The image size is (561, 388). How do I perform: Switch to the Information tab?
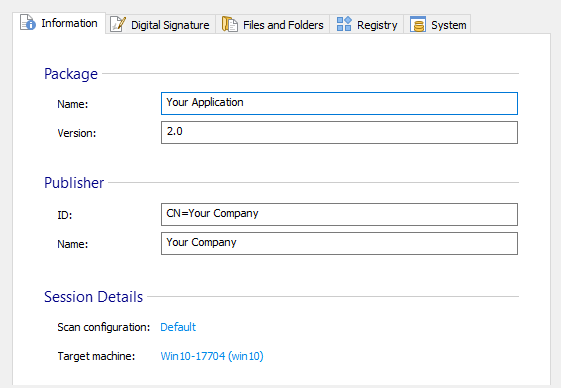tap(59, 23)
